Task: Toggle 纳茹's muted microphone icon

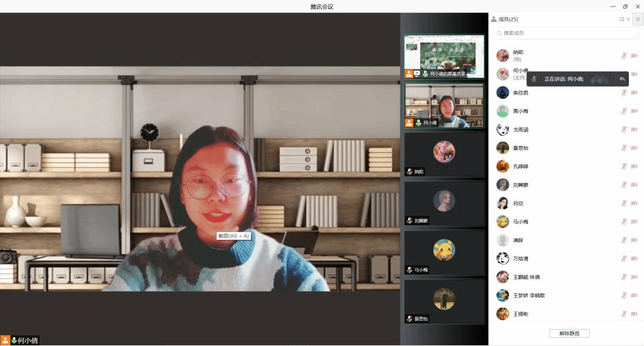Action: coord(624,56)
